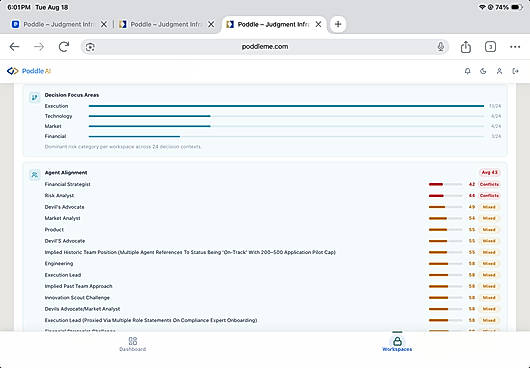Screen dimensions: 530x368
Task: Add a new tab with the plus button
Action: point(338,24)
